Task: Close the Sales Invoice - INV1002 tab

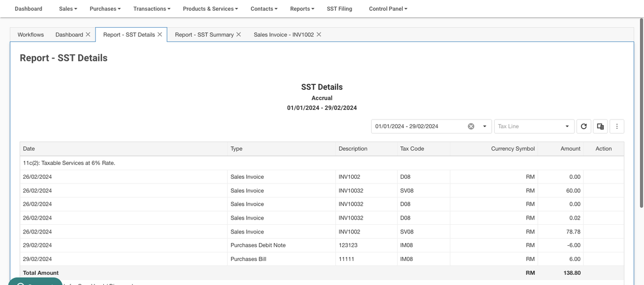Action: click(x=319, y=35)
